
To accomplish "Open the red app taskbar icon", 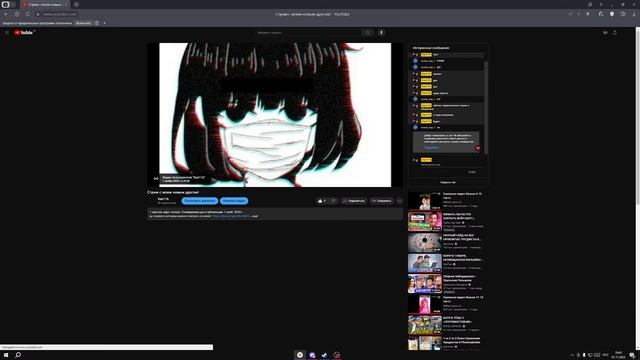I will click(x=337, y=355).
